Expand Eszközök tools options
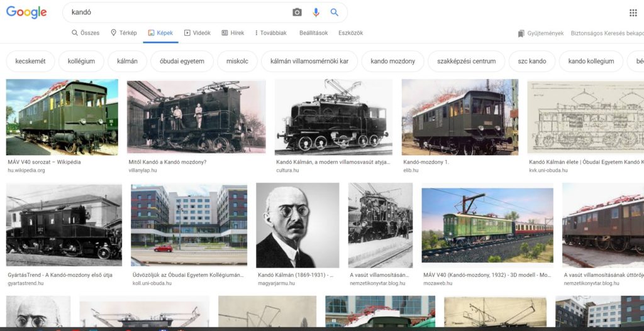This screenshot has height=331, width=644. [350, 33]
